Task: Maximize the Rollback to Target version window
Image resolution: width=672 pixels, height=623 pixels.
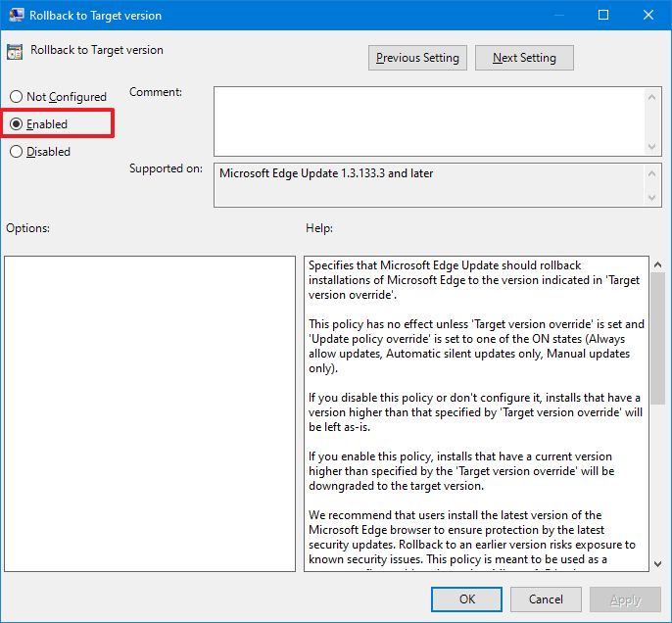Action: point(603,16)
